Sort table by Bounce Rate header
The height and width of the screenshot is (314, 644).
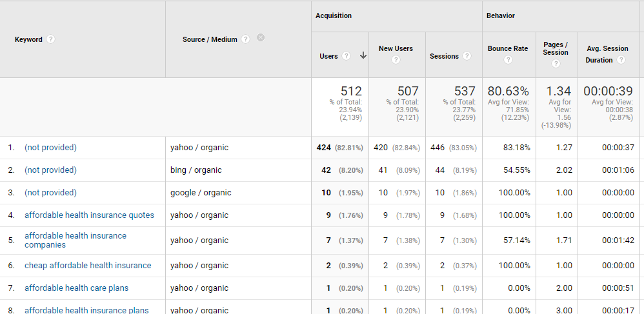point(508,48)
